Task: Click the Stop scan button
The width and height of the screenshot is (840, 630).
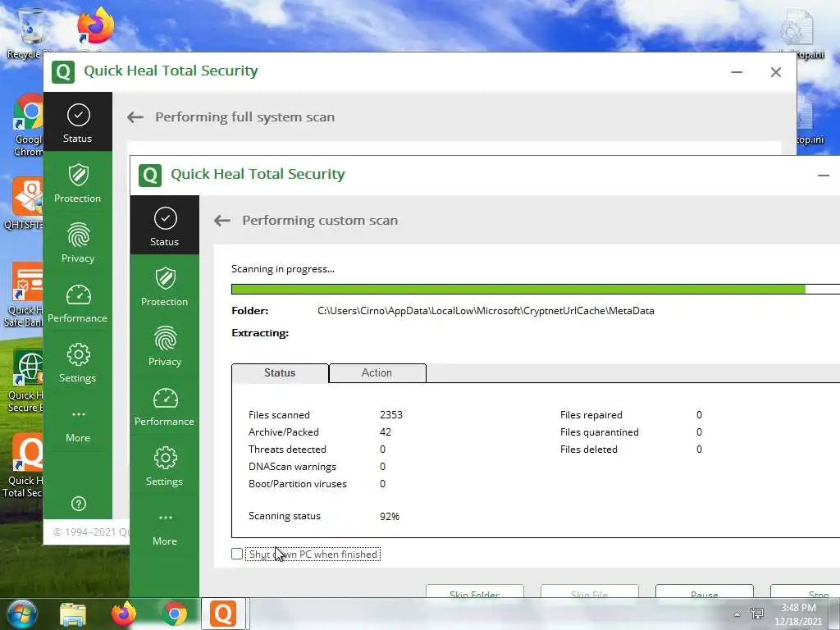Action: click(x=806, y=591)
